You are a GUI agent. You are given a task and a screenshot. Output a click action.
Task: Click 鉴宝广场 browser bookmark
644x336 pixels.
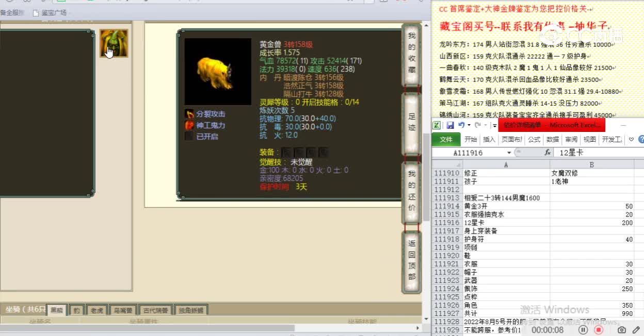50,12
